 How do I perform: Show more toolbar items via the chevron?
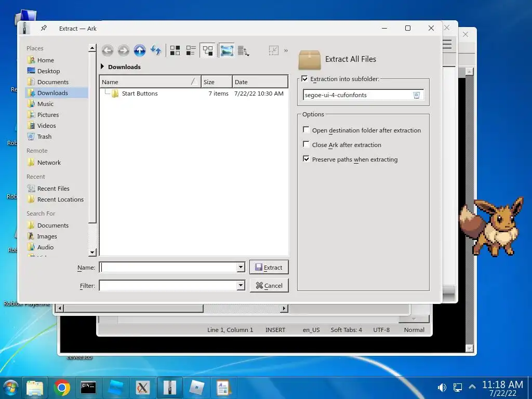click(286, 50)
